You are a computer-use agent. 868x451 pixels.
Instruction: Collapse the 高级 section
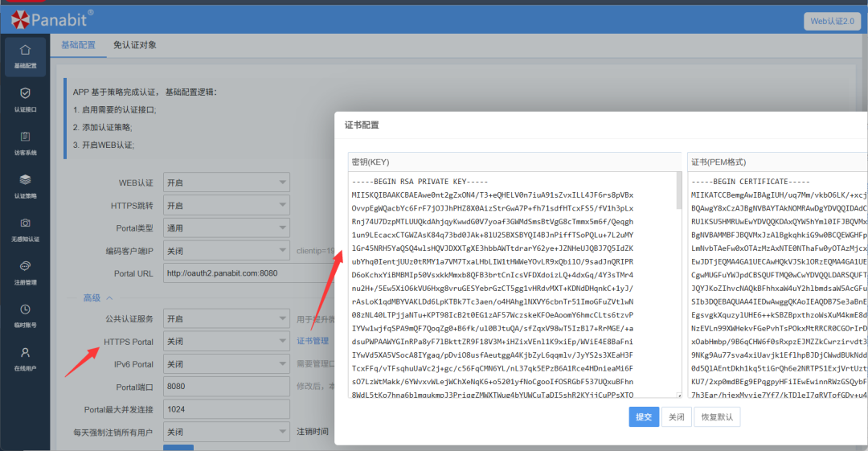[97, 298]
